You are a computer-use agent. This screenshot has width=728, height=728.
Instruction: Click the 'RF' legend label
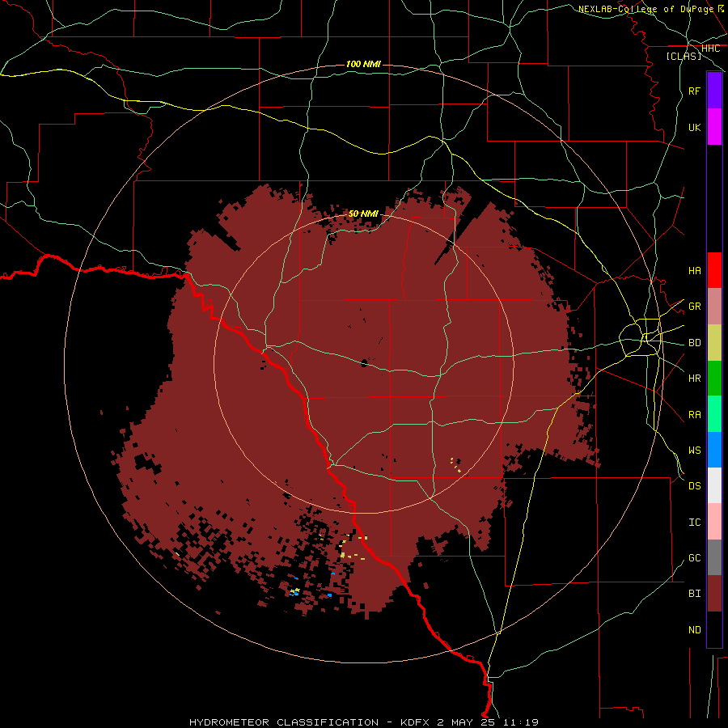pyautogui.click(x=694, y=91)
